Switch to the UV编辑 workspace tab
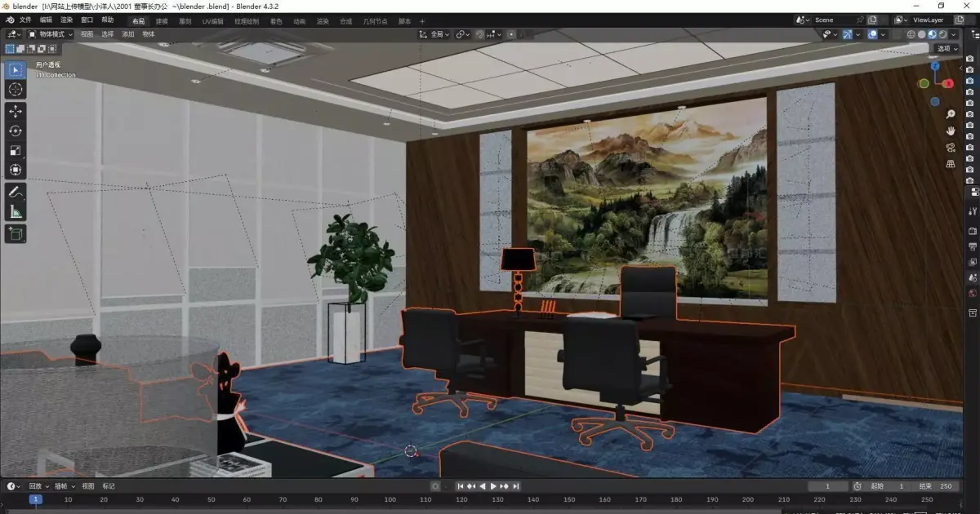 (212, 21)
